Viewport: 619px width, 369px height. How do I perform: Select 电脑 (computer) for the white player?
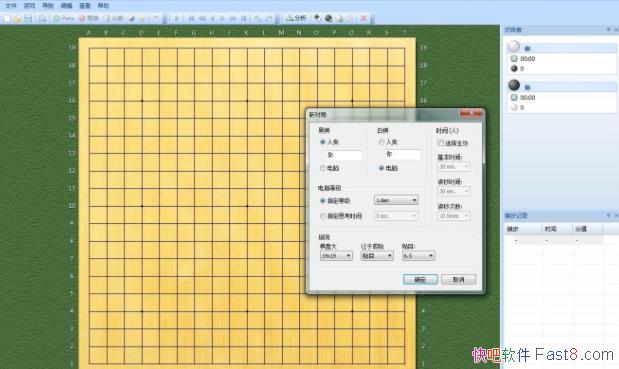pyautogui.click(x=388, y=168)
